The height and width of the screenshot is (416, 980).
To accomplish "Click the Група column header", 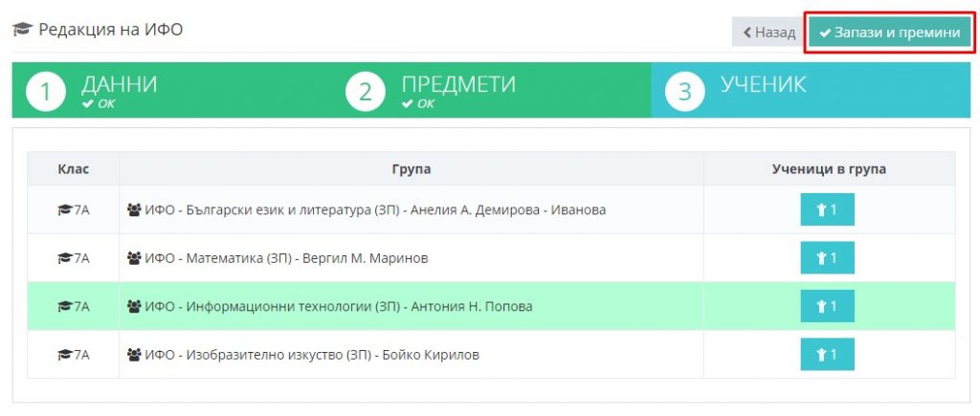I will (412, 168).
